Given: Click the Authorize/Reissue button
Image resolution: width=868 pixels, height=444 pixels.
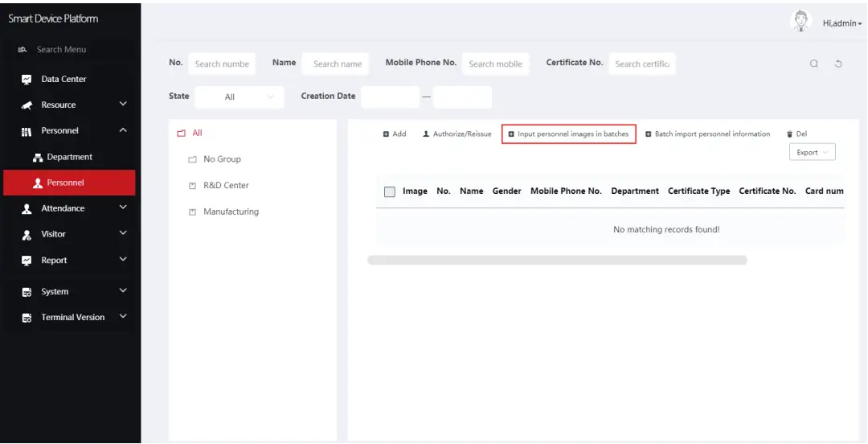Looking at the screenshot, I should [x=457, y=134].
